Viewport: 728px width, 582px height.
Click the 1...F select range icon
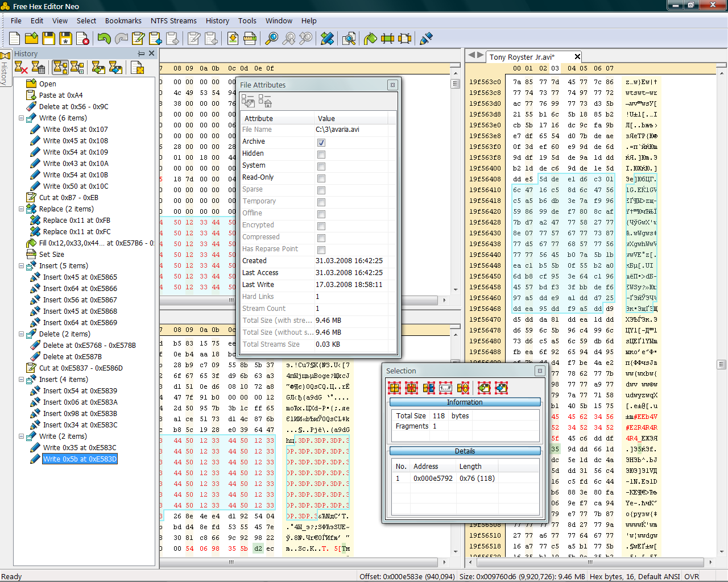[x=446, y=388]
